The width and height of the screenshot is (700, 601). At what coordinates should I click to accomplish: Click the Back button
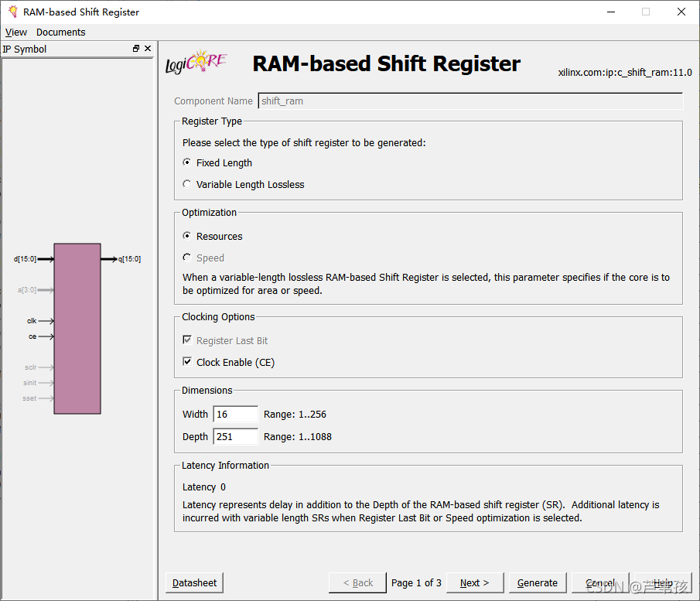[357, 582]
